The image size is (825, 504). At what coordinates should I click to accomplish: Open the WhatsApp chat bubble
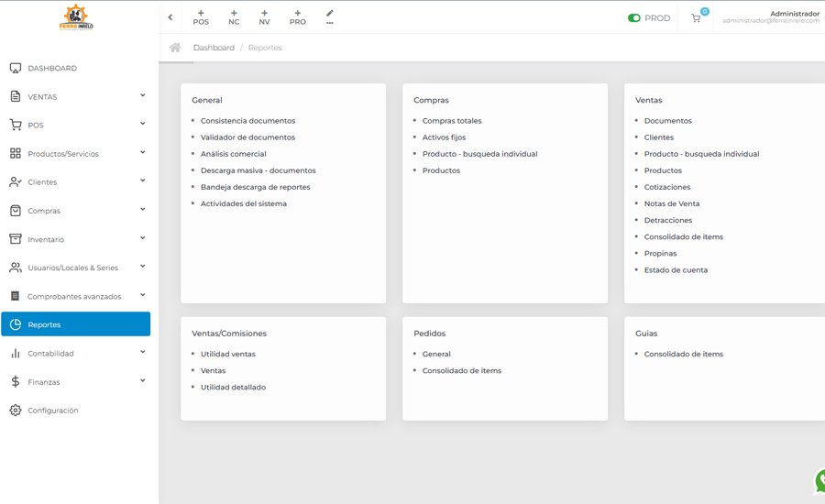point(819,480)
